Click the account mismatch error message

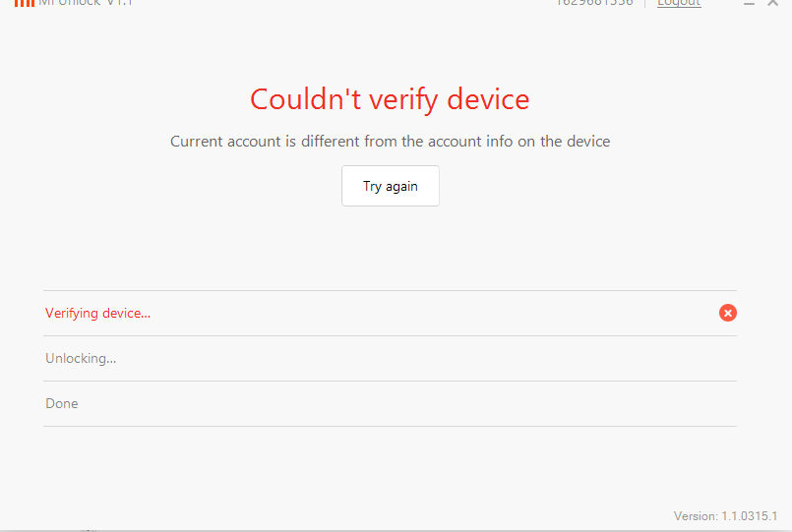tap(390, 142)
